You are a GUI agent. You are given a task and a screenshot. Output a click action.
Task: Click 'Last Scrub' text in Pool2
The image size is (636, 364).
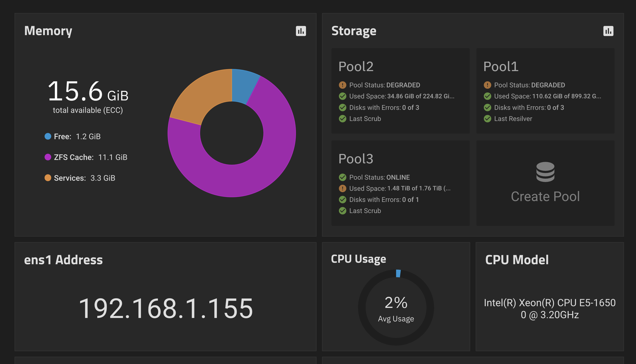coord(365,118)
